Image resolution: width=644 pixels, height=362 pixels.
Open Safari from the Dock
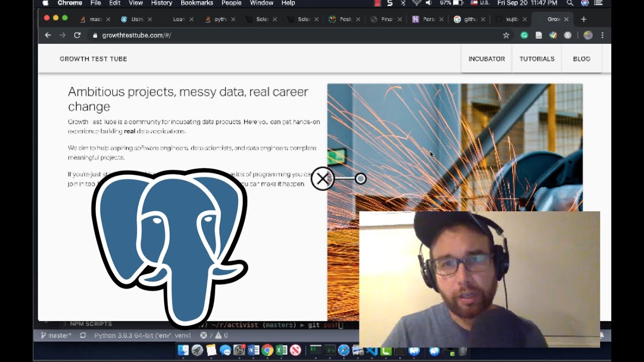344,350
